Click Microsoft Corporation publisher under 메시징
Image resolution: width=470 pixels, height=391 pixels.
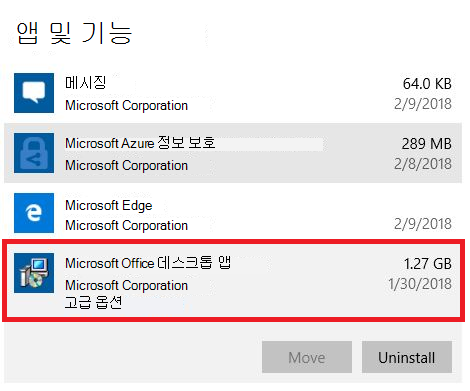[126, 105]
